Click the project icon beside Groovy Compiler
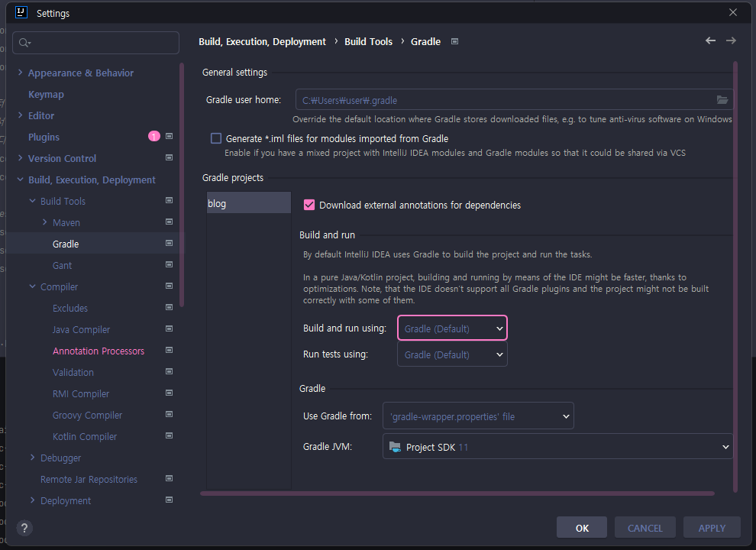756x550 pixels. [170, 414]
